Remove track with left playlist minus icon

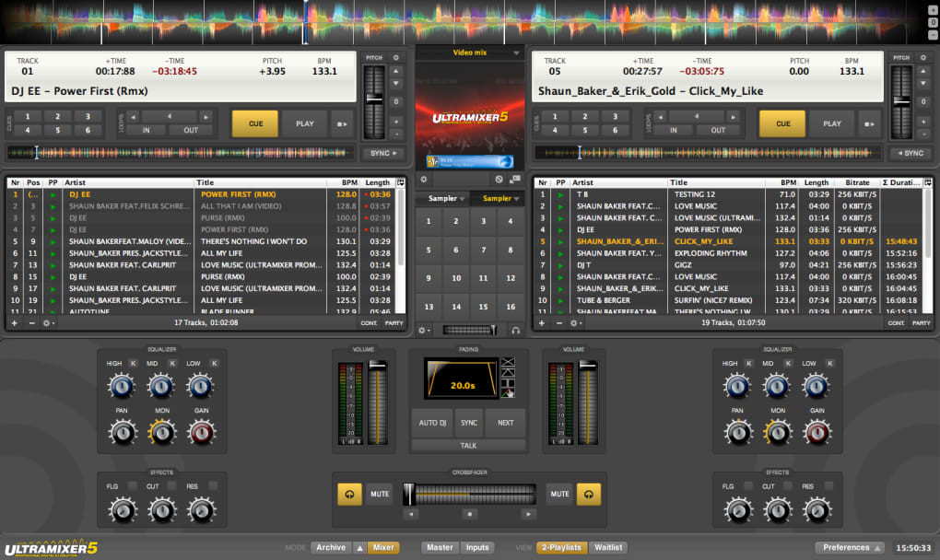31,323
